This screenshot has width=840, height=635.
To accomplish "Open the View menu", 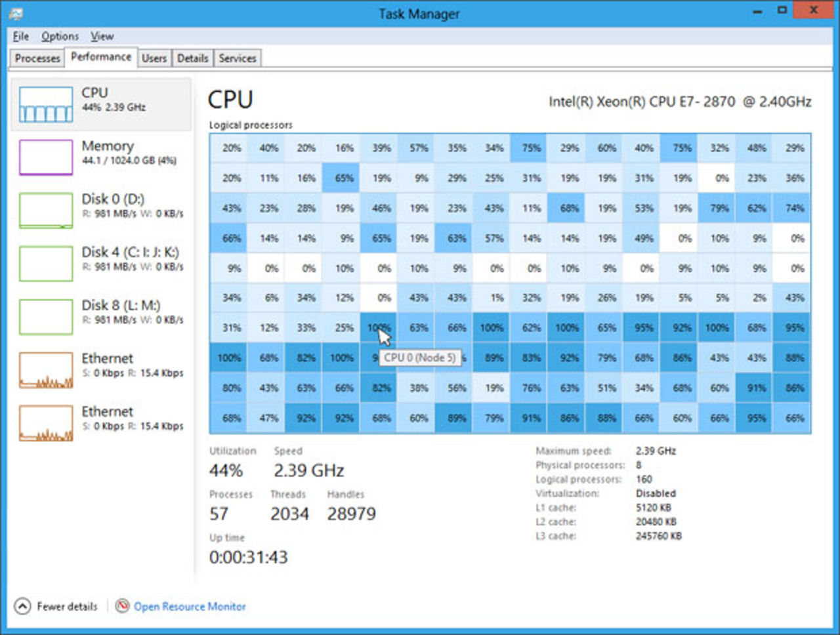I will coord(102,36).
